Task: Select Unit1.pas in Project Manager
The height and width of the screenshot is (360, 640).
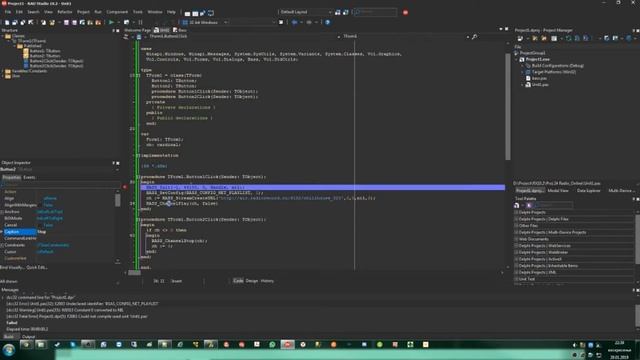Action: tap(540, 84)
